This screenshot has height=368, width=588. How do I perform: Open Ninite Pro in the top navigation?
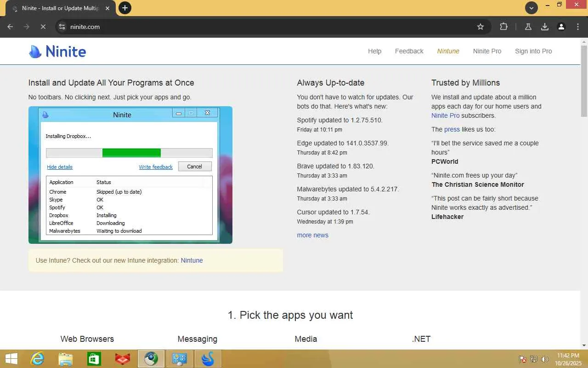[x=487, y=51]
